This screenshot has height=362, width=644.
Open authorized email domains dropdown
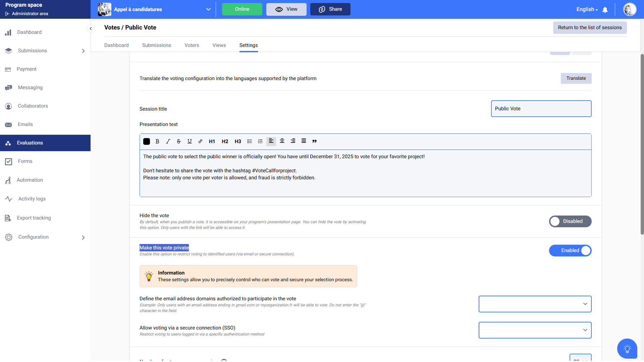(535, 304)
